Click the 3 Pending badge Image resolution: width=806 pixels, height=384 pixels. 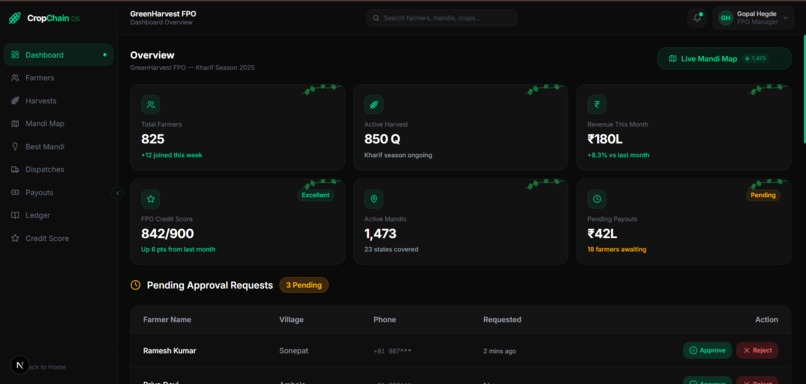[x=304, y=285]
